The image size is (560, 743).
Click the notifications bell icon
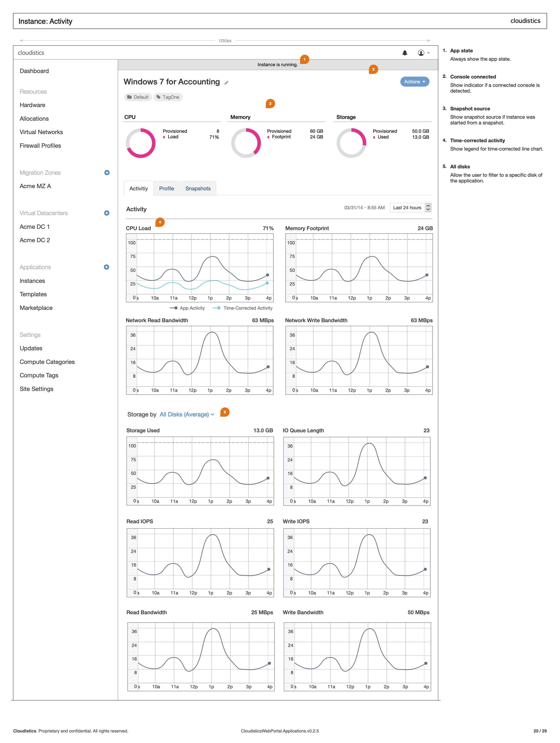pyautogui.click(x=405, y=53)
